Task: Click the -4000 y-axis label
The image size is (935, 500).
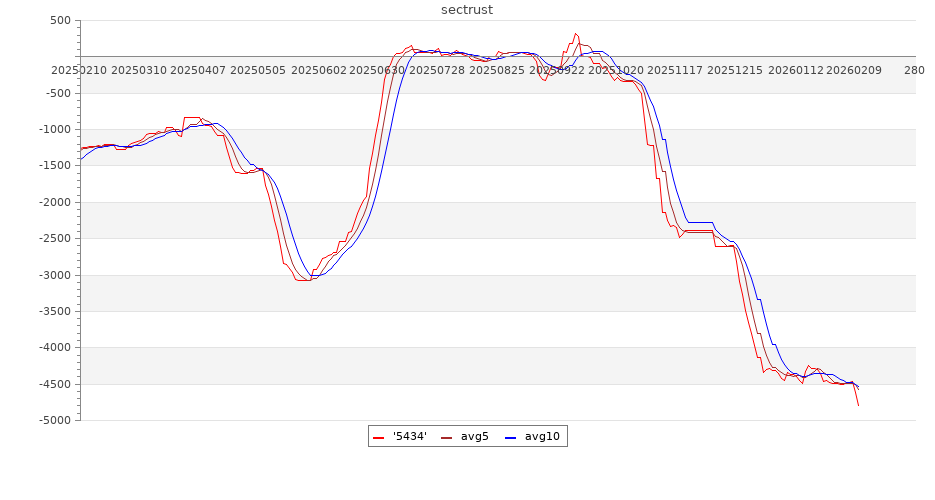Action: tap(54, 348)
